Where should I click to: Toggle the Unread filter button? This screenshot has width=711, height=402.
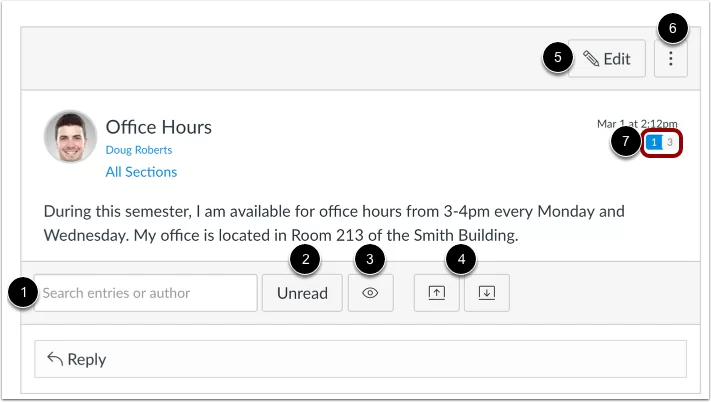(x=301, y=294)
